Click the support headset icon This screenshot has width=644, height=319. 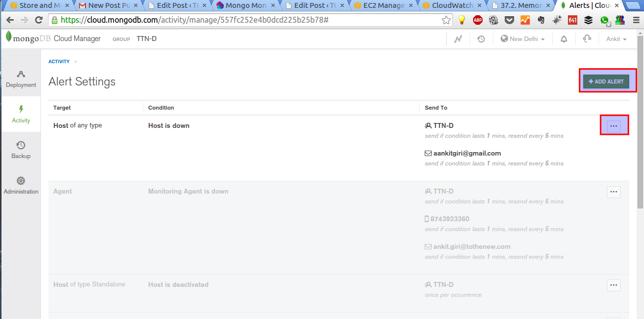587,39
